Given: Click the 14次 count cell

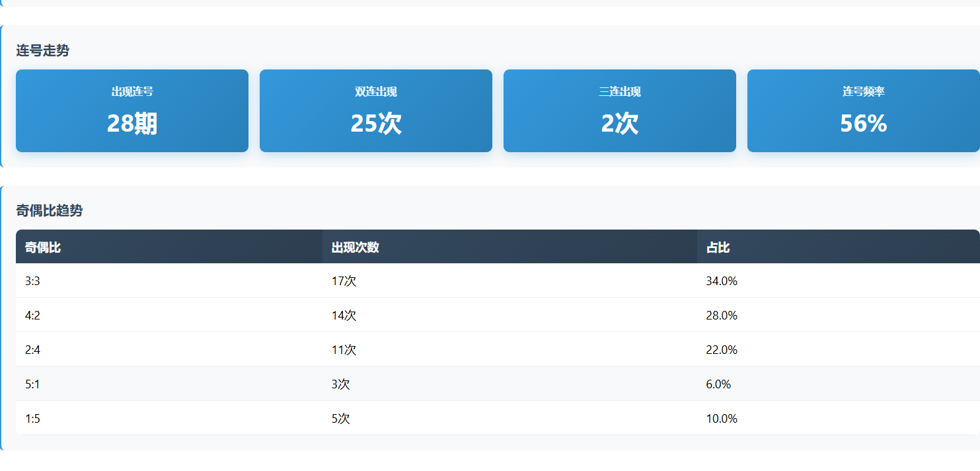Looking at the screenshot, I should (x=344, y=316).
